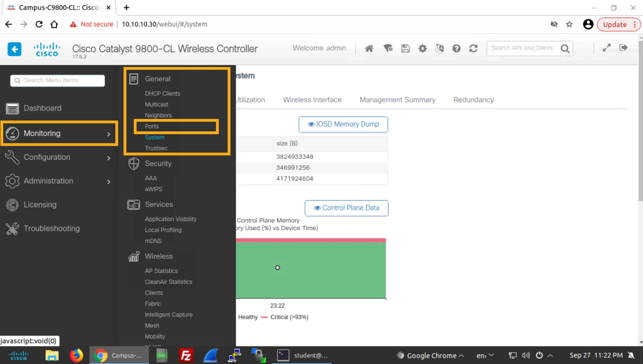The height and width of the screenshot is (364, 643).
Task: Open the settings gear icon in header
Action: (x=422, y=48)
